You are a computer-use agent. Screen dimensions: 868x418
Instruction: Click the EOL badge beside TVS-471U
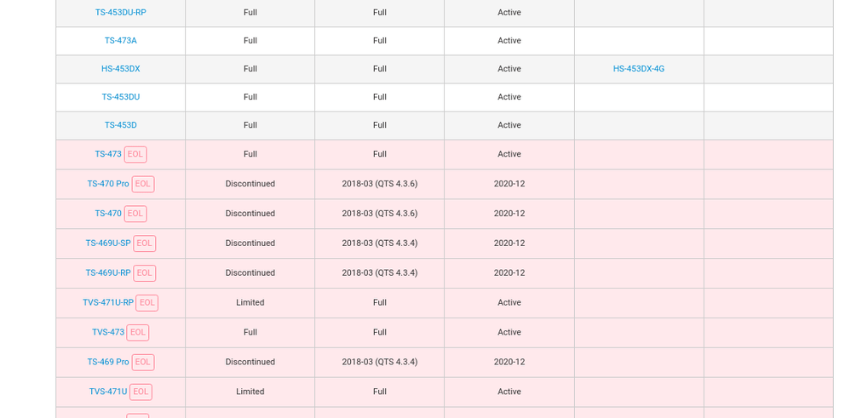pos(141,392)
